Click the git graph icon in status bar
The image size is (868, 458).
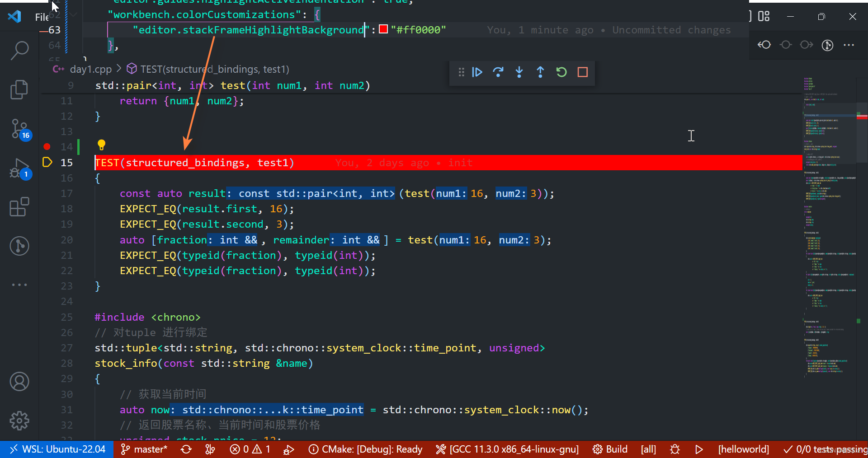click(210, 449)
